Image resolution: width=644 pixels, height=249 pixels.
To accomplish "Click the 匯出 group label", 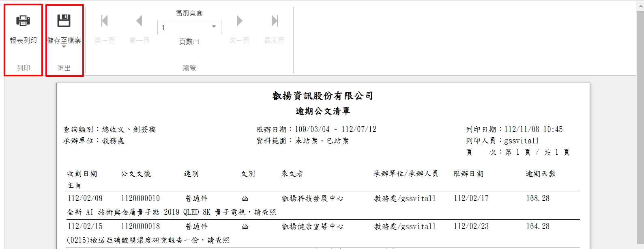I will (64, 68).
